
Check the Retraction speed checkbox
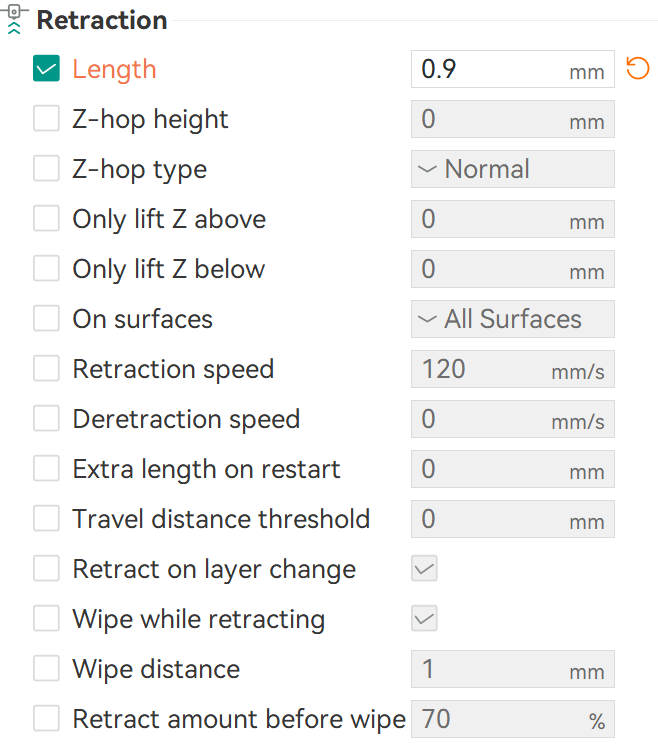[x=46, y=369]
